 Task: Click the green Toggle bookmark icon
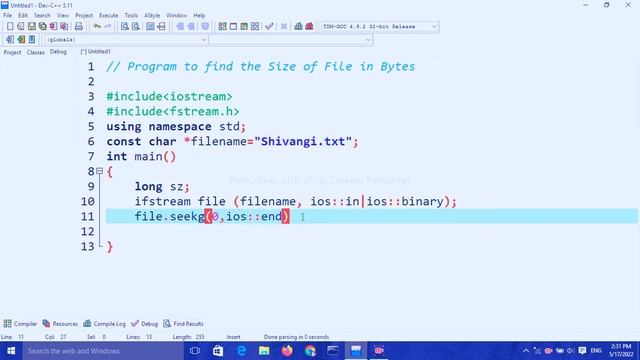click(21, 40)
